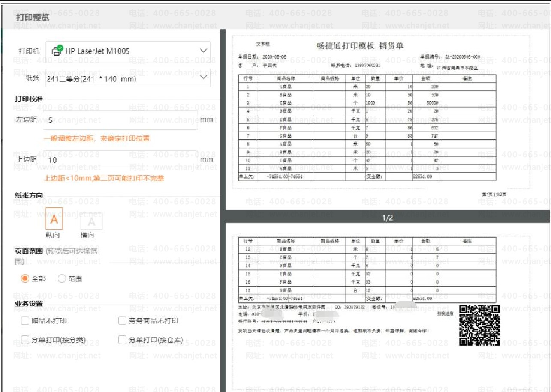
Task: Select the 全部 page range radio button
Action: (x=25, y=278)
